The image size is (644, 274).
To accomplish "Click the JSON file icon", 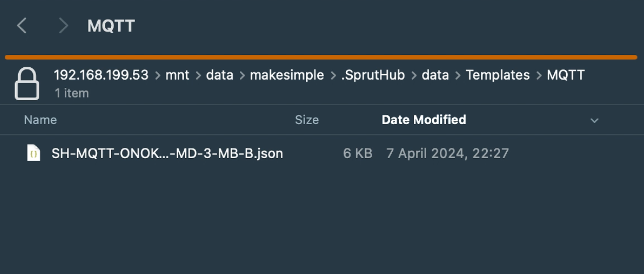I will click(x=34, y=153).
